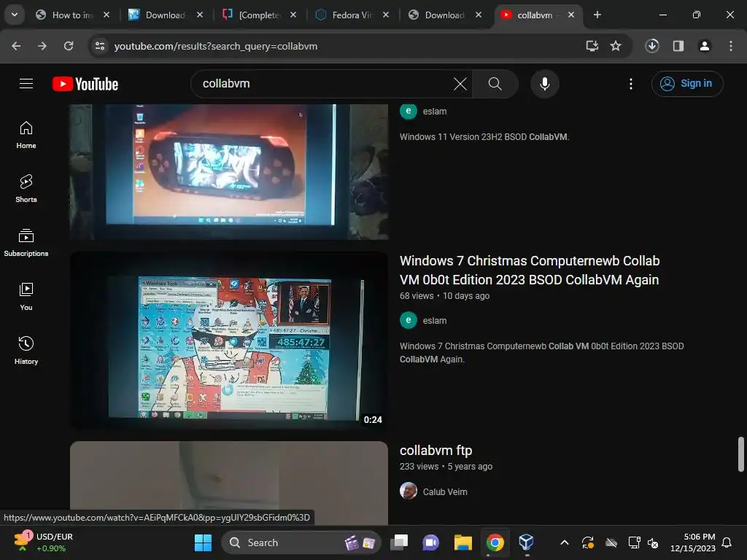Open the YouTube guide hamburger menu
The height and width of the screenshot is (560, 747).
(x=26, y=84)
